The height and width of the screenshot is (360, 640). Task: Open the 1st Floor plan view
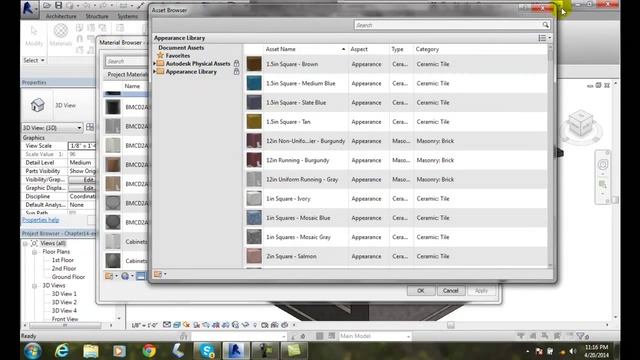(62, 260)
